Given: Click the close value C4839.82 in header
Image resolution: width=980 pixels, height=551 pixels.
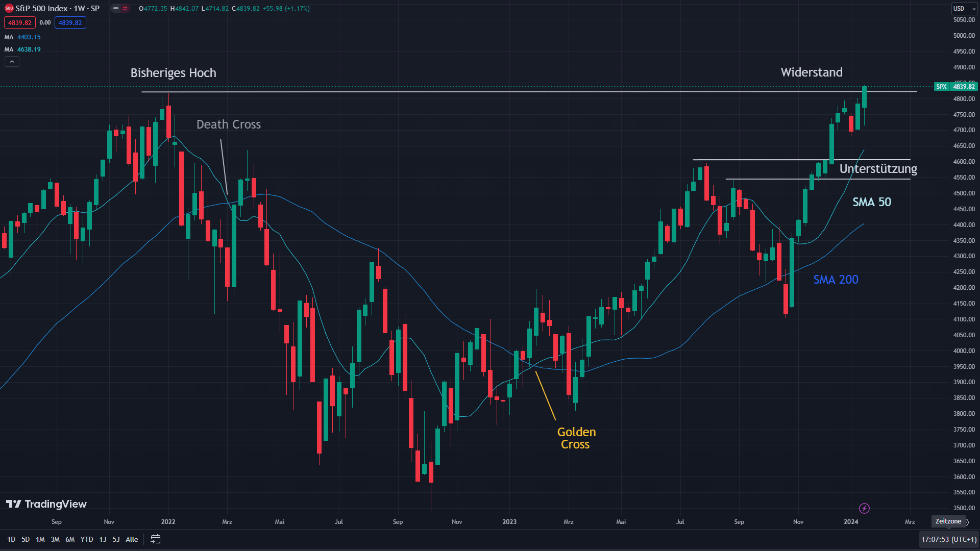Looking at the screenshot, I should pos(246,9).
